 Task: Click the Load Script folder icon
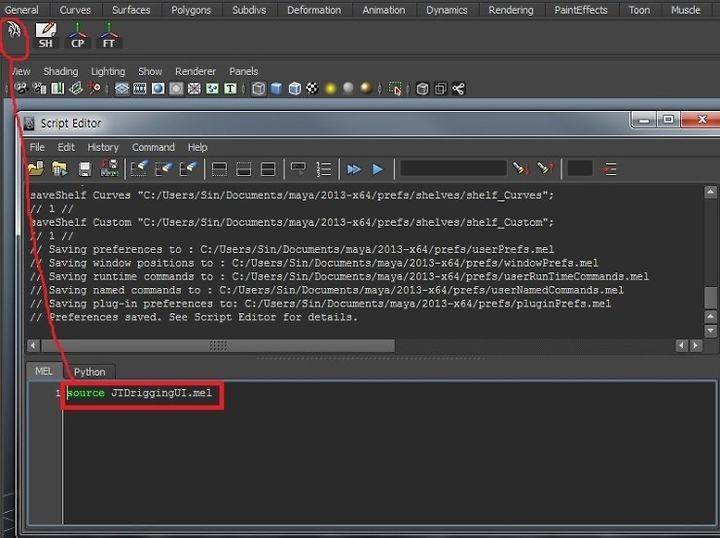click(x=35, y=169)
